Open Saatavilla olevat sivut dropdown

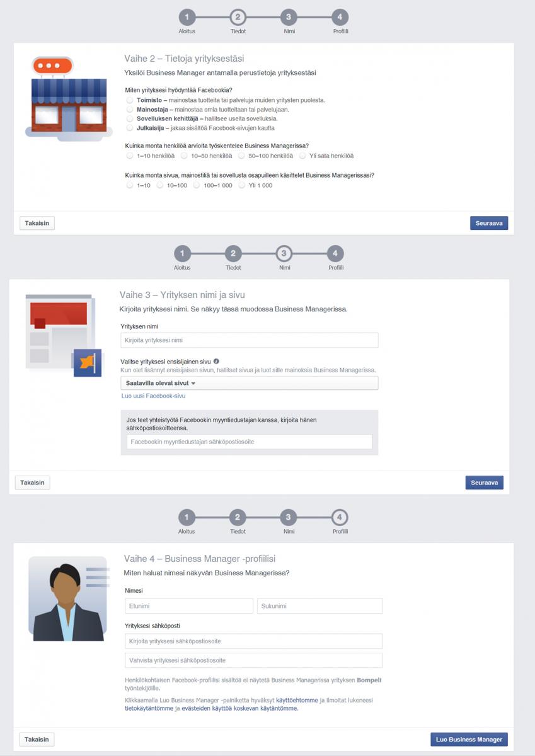click(250, 383)
